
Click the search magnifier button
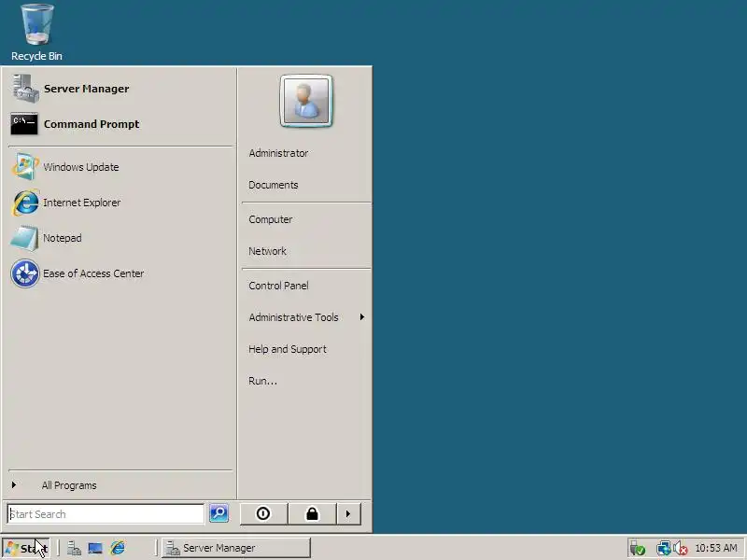pos(218,513)
